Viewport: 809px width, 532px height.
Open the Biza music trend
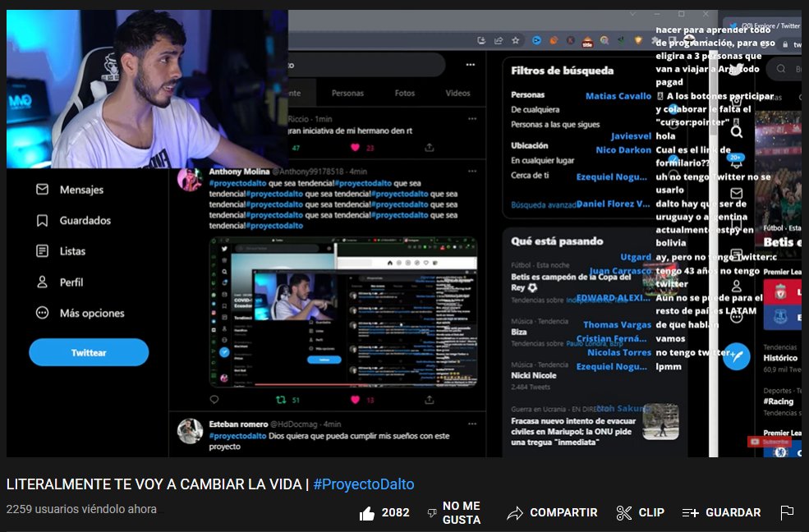point(519,332)
